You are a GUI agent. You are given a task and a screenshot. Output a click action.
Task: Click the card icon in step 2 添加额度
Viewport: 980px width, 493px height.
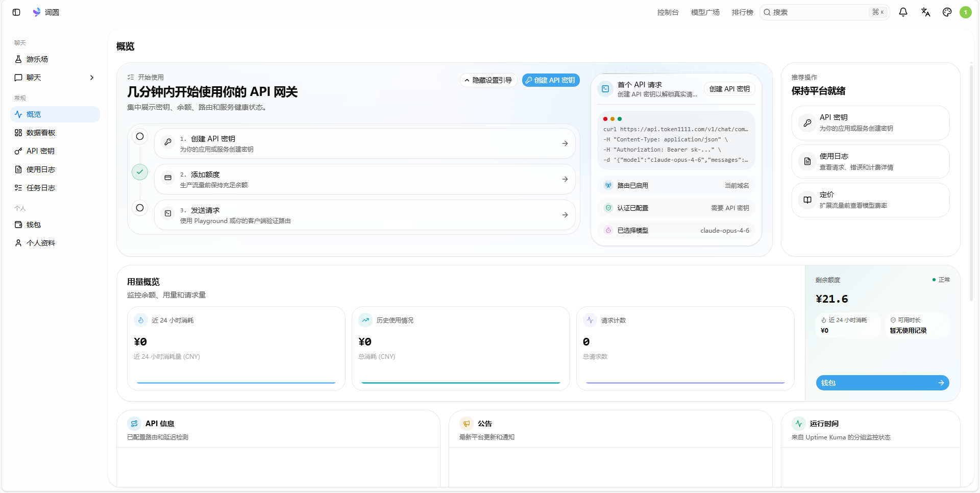click(168, 178)
